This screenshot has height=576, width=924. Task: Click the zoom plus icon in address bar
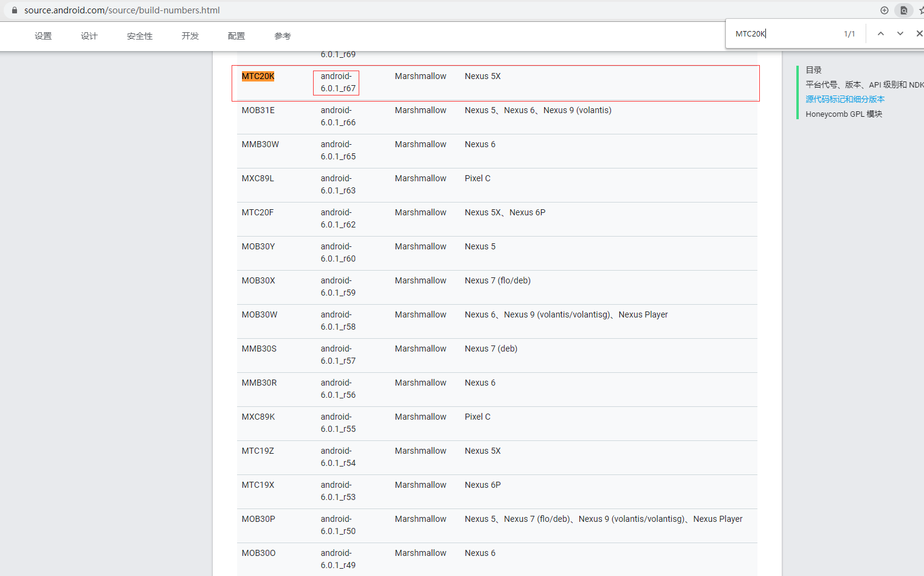[x=884, y=10]
